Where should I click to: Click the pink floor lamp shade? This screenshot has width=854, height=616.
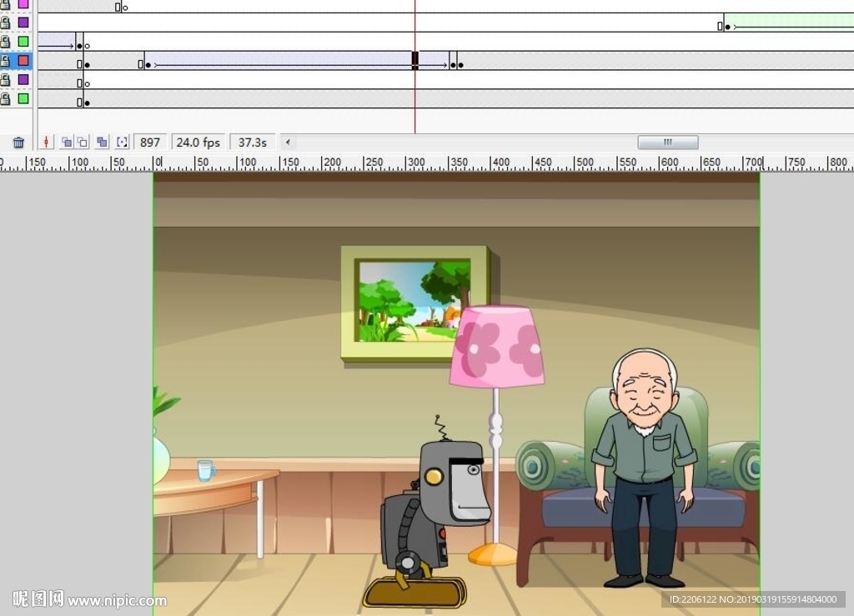pos(496,347)
